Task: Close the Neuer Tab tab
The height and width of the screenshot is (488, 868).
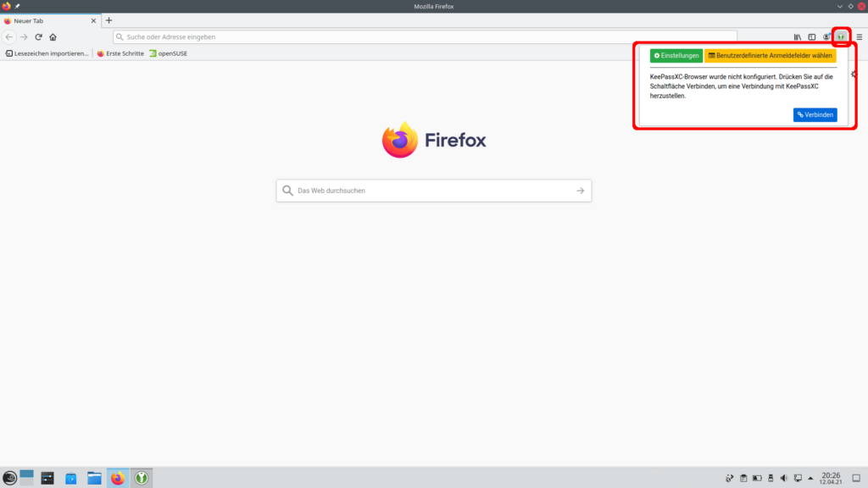Action: (93, 20)
